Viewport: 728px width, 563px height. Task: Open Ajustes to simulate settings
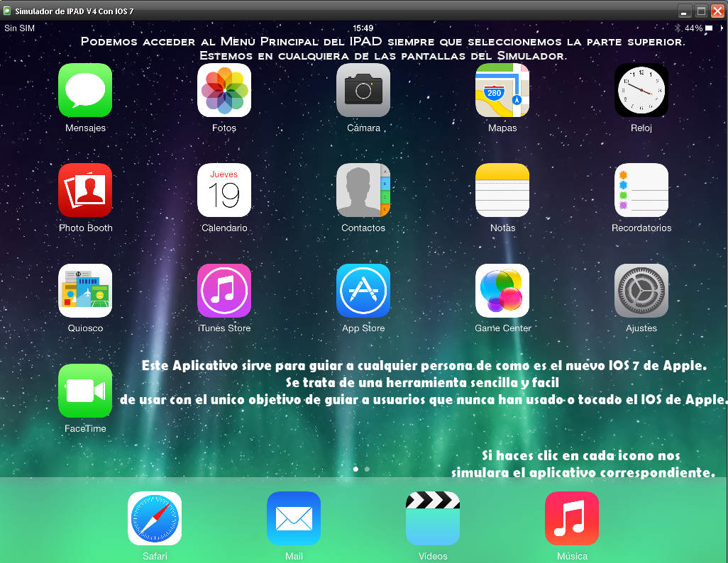[641, 290]
